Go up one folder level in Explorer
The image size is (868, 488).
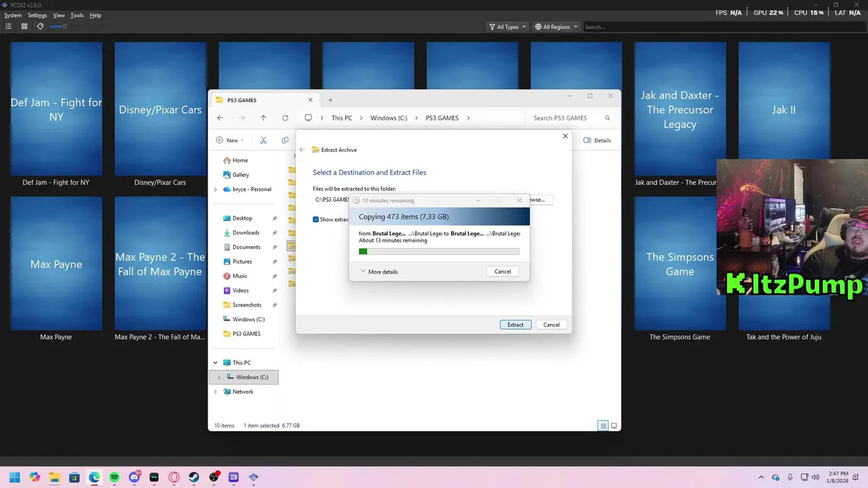[263, 118]
